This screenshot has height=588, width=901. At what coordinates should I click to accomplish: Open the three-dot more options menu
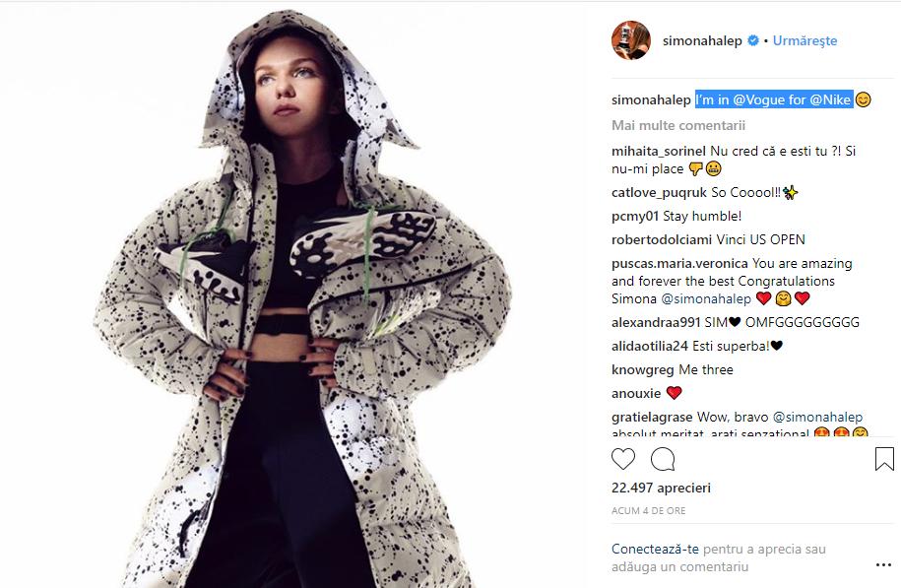883,565
